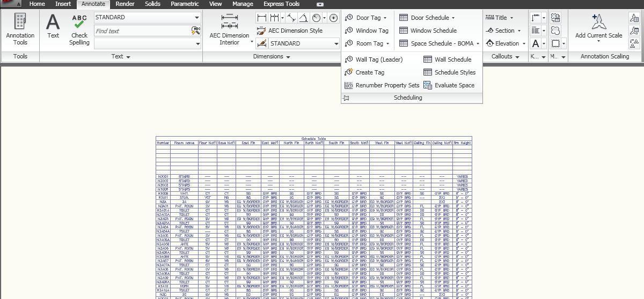Select the Angular dimension tool
This screenshot has width=644, height=299.
[304, 18]
